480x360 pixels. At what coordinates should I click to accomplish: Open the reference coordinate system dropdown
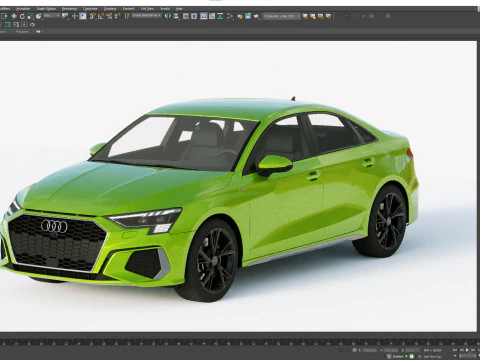click(52, 16)
